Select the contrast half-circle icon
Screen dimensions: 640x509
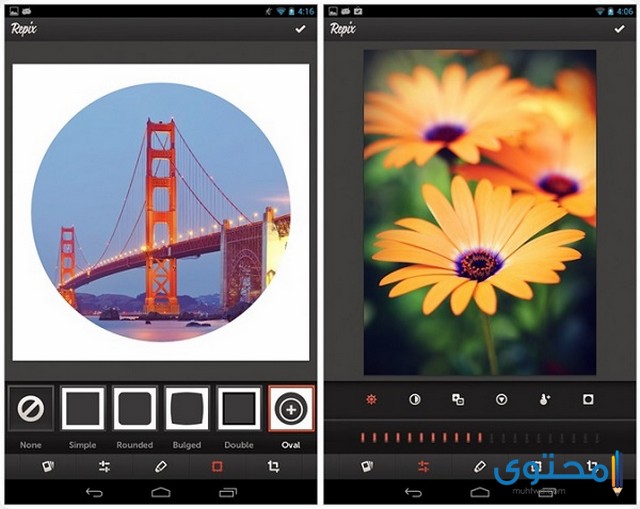point(415,399)
